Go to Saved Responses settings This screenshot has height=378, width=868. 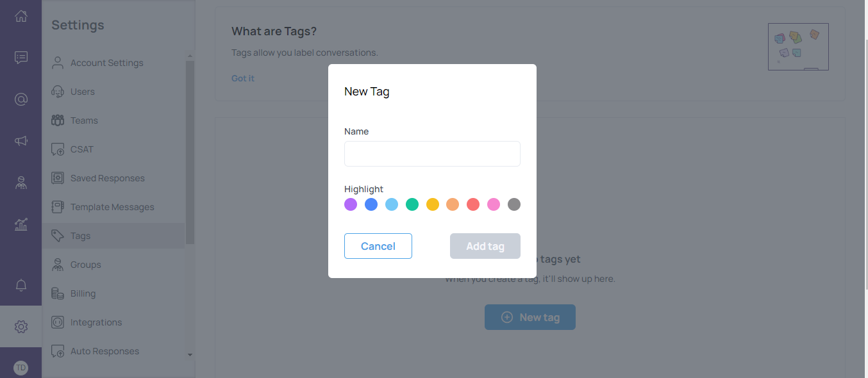[x=107, y=178]
